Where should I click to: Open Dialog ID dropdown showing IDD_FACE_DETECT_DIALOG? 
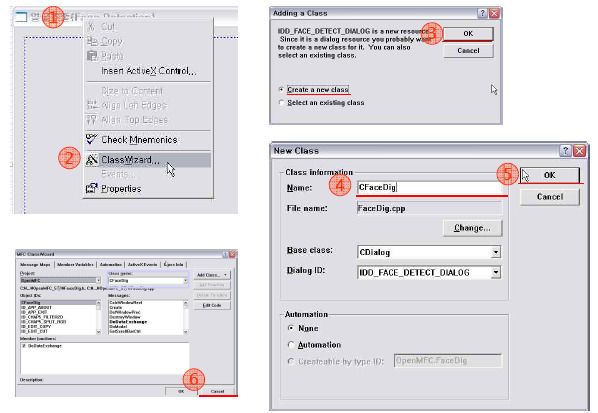(x=495, y=272)
